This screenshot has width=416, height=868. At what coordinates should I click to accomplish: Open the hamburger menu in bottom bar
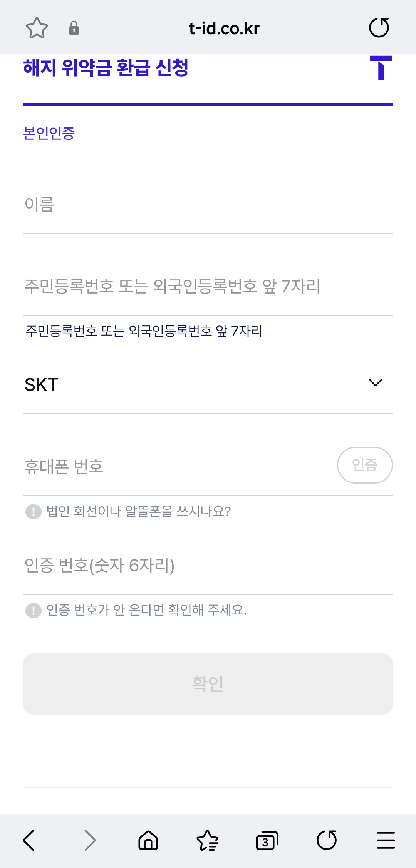386,840
